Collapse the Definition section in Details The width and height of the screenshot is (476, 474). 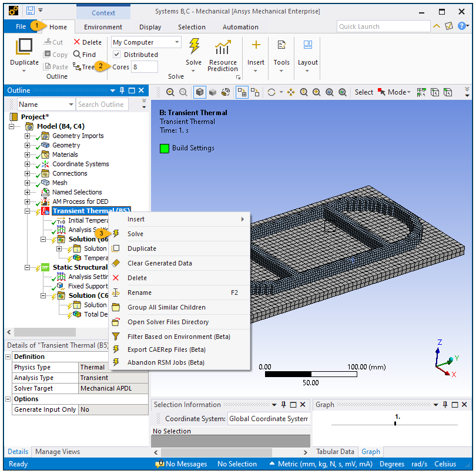8,357
